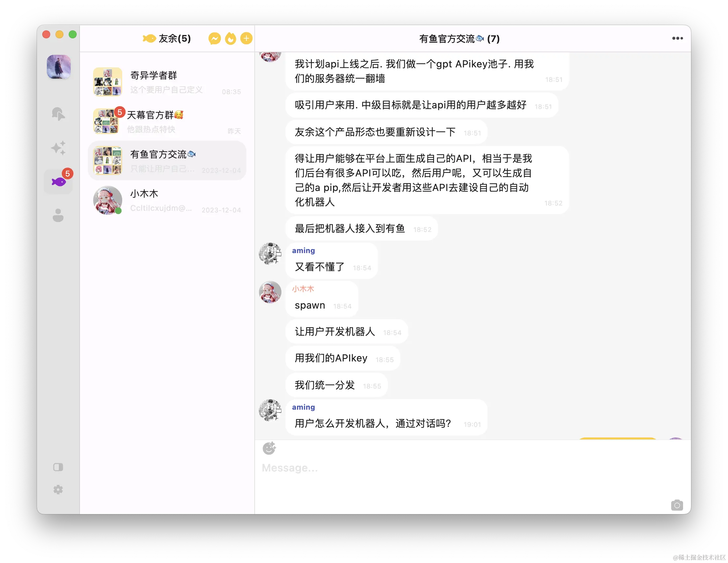Open the contacts person icon in the sidebar
The height and width of the screenshot is (563, 728).
tap(58, 215)
